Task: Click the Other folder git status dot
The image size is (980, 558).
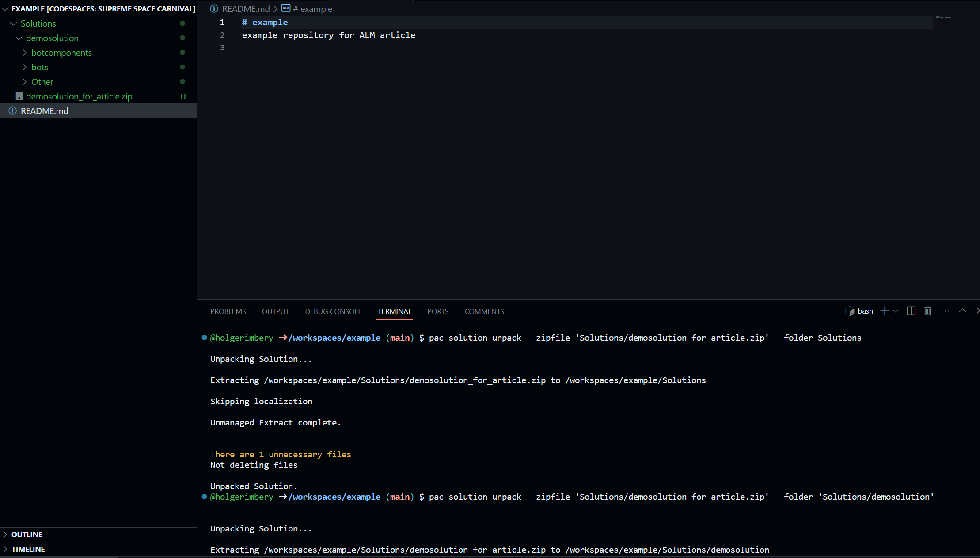Action: coord(182,82)
